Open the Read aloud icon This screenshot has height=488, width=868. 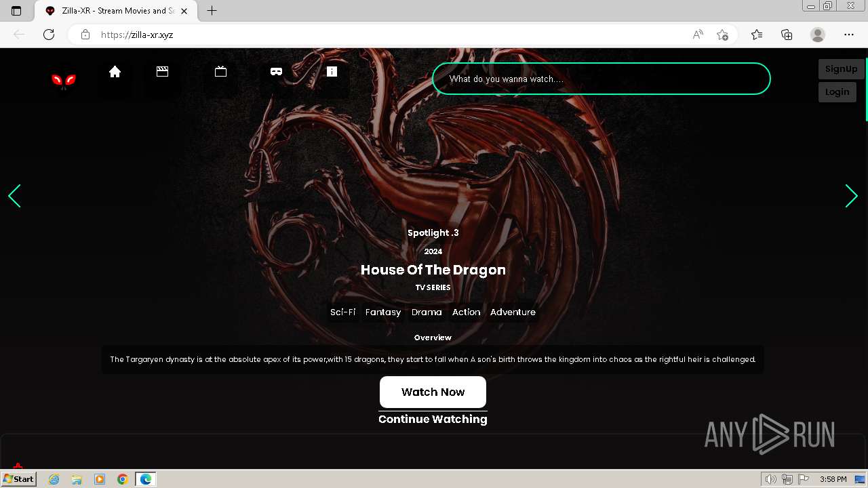coord(698,35)
